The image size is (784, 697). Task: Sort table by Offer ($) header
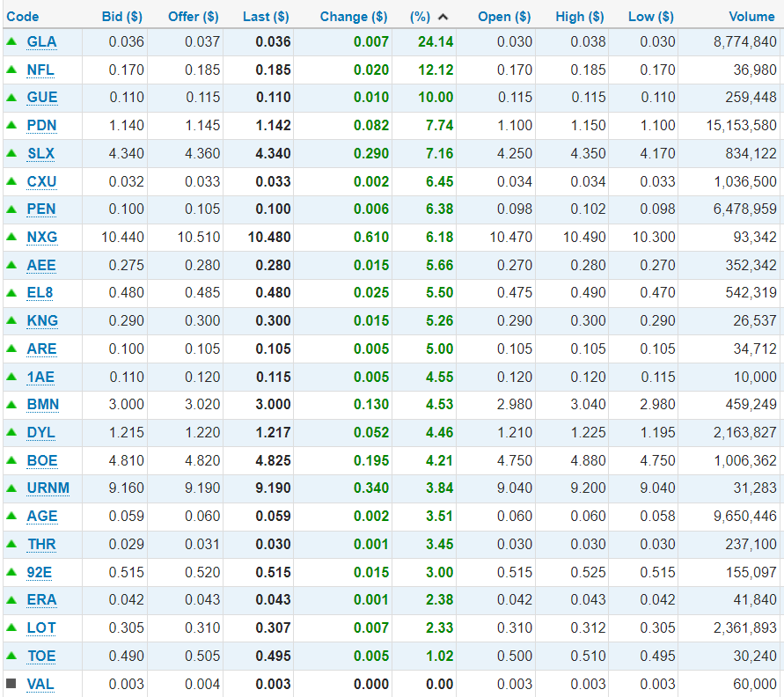193,17
